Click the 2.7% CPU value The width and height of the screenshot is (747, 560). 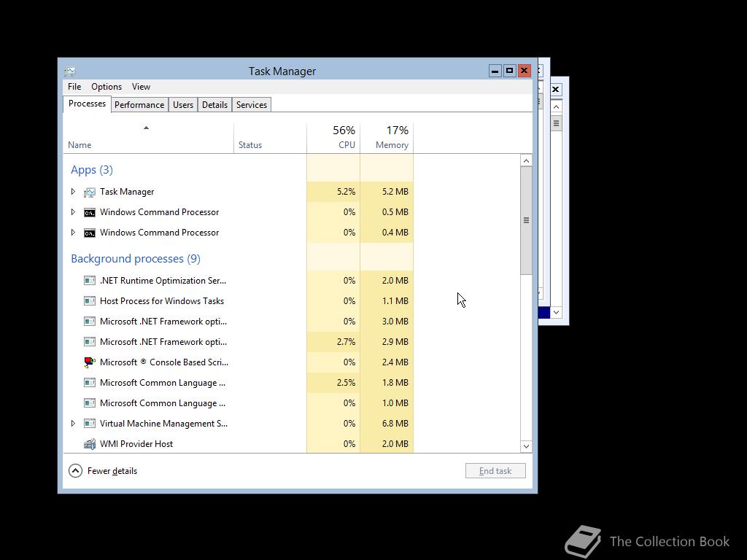point(346,342)
